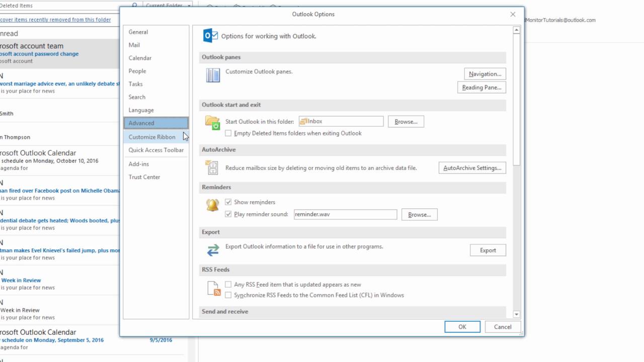Select the Language options category
The image size is (644, 362).
tap(156, 110)
